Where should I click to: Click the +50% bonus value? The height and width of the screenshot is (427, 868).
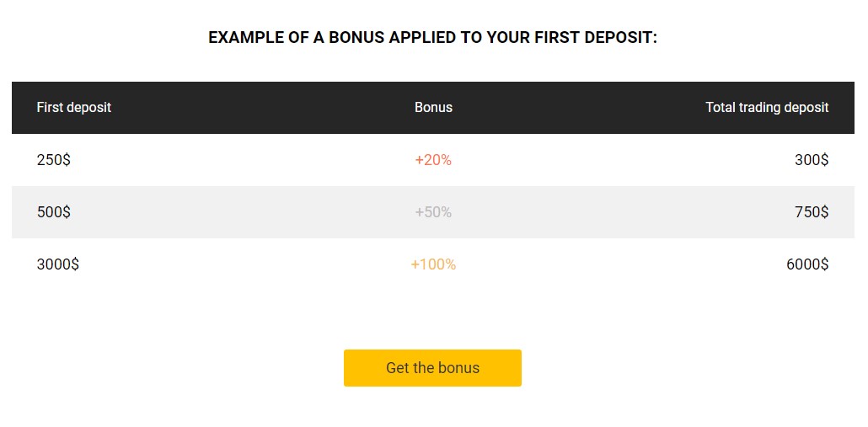point(433,212)
